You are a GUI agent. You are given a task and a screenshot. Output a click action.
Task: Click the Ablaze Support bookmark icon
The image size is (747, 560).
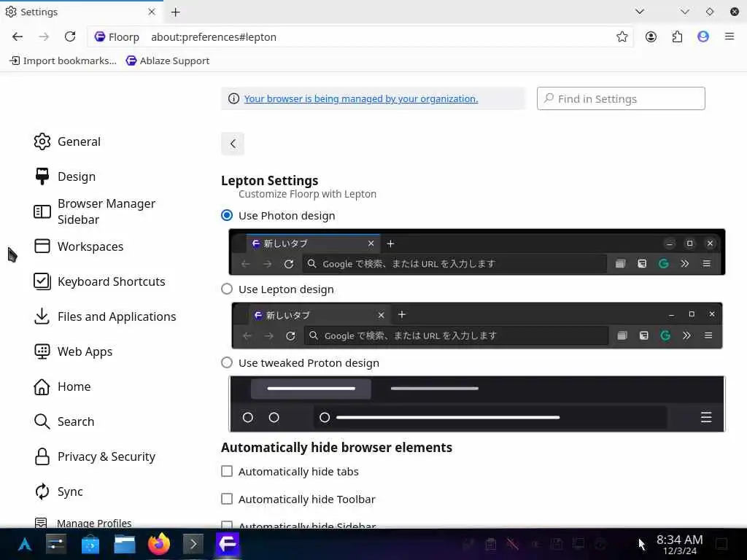[131, 61]
